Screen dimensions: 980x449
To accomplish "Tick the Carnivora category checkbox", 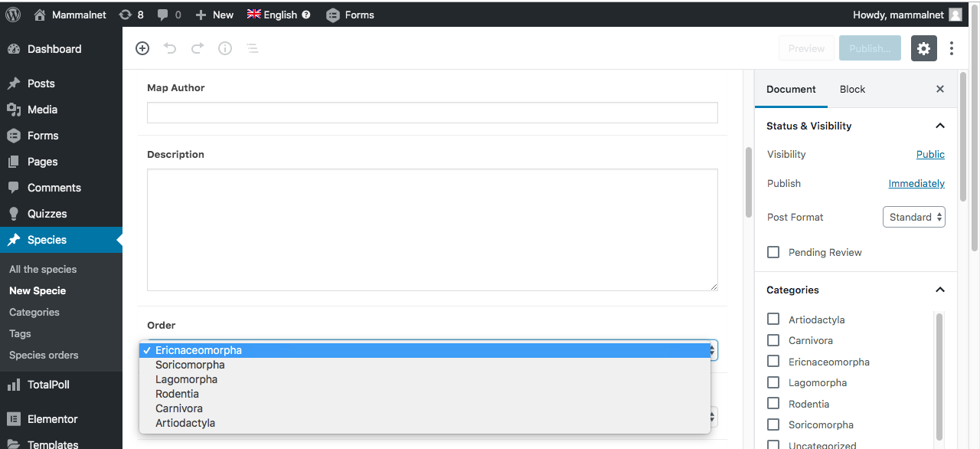I will coord(773,340).
